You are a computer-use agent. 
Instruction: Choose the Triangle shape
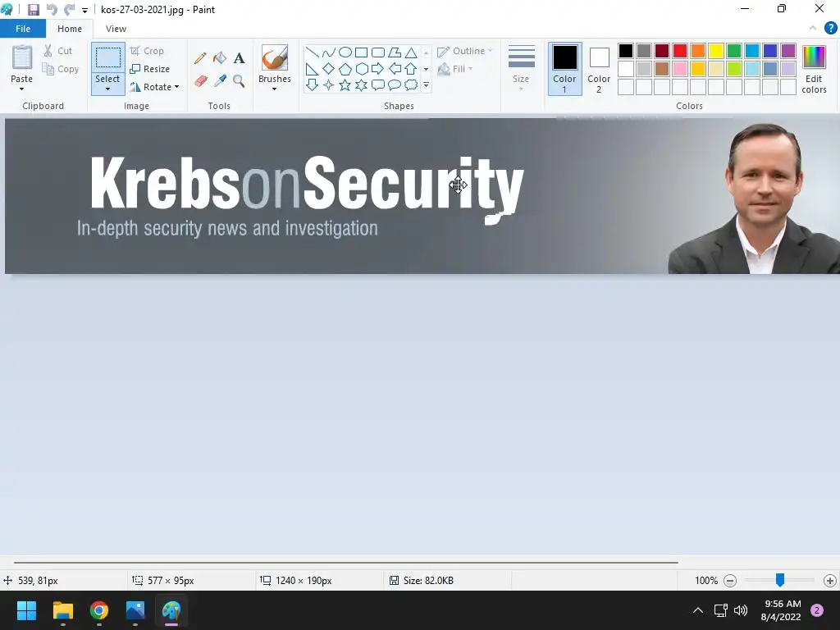point(411,52)
